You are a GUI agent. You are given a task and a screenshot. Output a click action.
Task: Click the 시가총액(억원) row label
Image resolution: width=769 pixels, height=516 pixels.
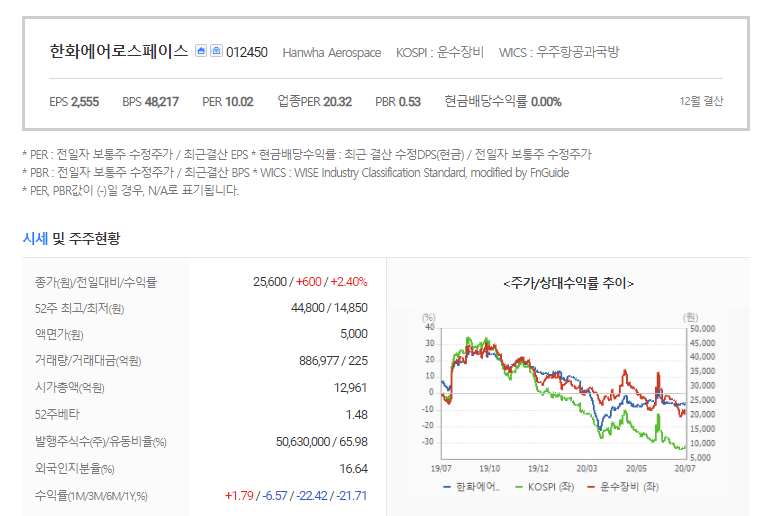[x=70, y=387]
